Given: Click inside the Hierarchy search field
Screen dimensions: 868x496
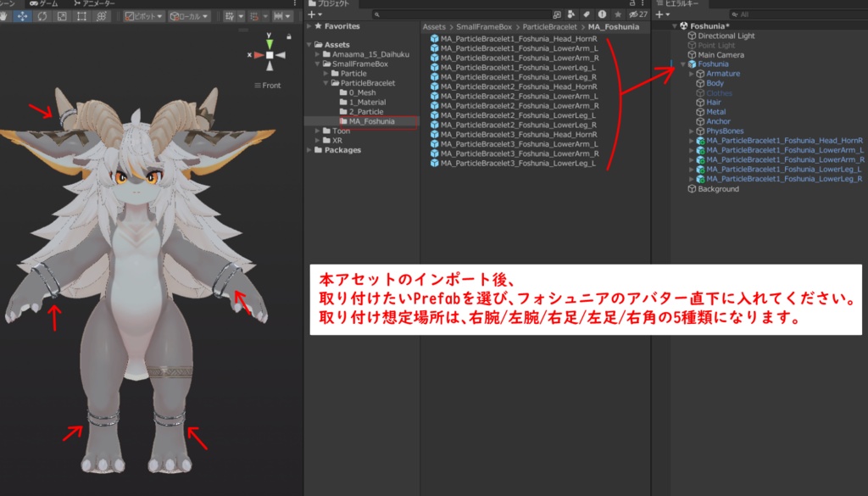Looking at the screenshot, I should 780,15.
